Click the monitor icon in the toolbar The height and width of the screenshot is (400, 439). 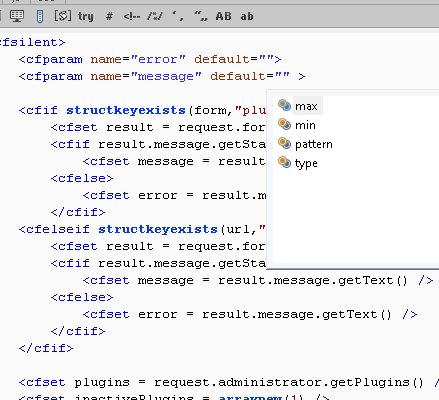pyautogui.click(x=16, y=16)
